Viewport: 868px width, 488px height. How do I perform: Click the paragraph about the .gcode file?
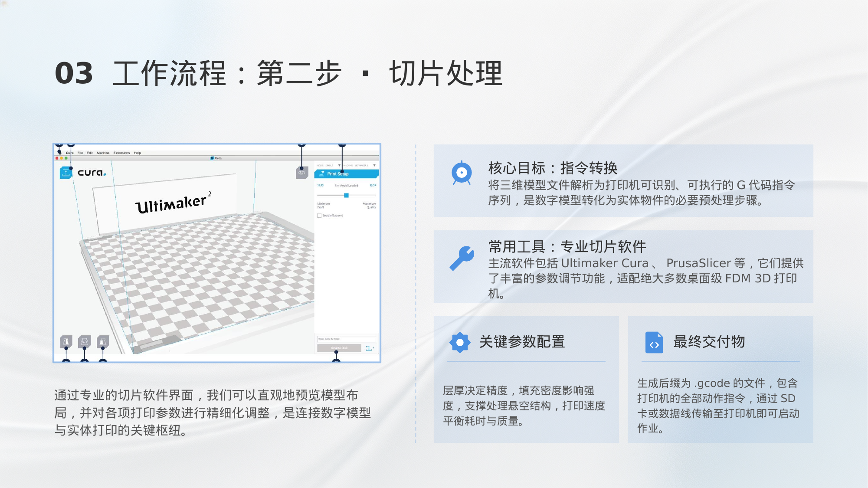pos(718,406)
